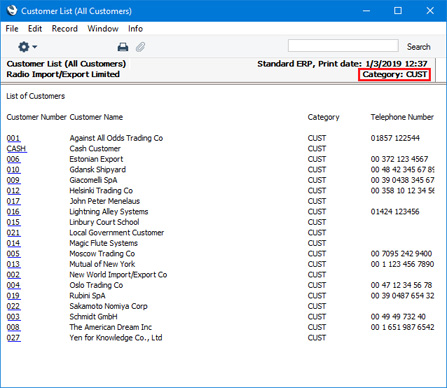Open customer number 016 link

(13, 212)
